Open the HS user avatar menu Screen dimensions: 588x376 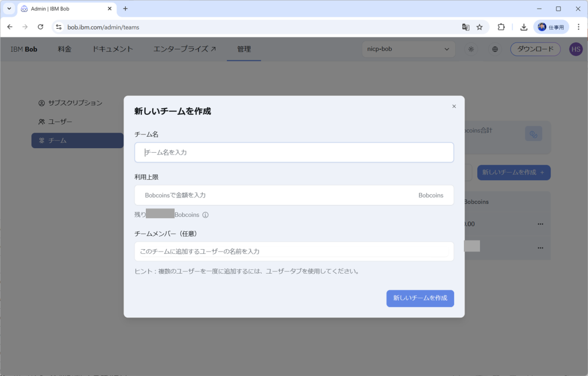pyautogui.click(x=576, y=49)
